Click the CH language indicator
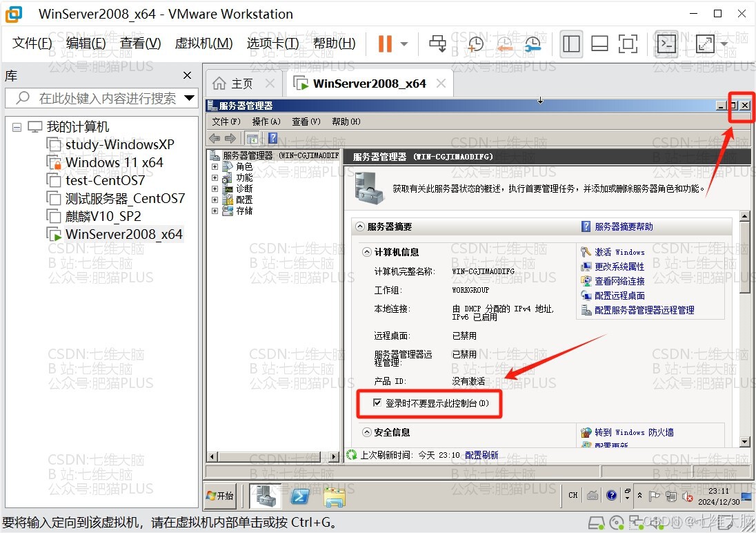The height and width of the screenshot is (533, 756). tap(573, 495)
